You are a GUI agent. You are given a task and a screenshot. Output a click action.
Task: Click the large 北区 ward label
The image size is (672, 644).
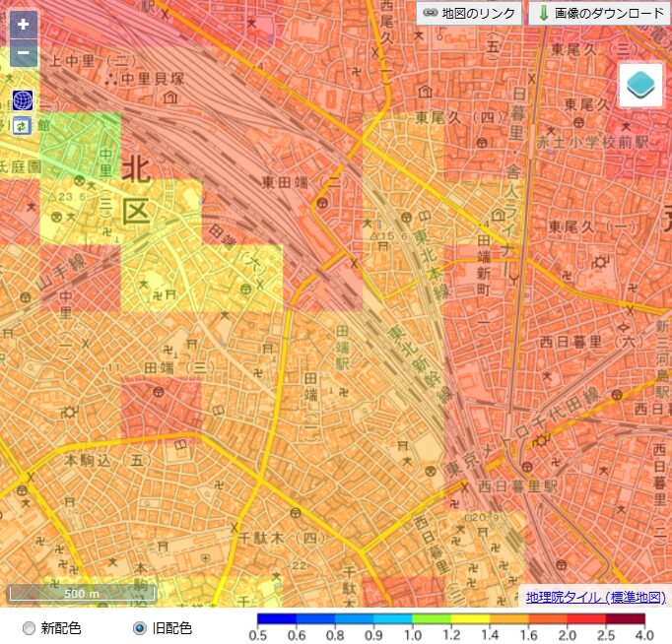point(136,189)
